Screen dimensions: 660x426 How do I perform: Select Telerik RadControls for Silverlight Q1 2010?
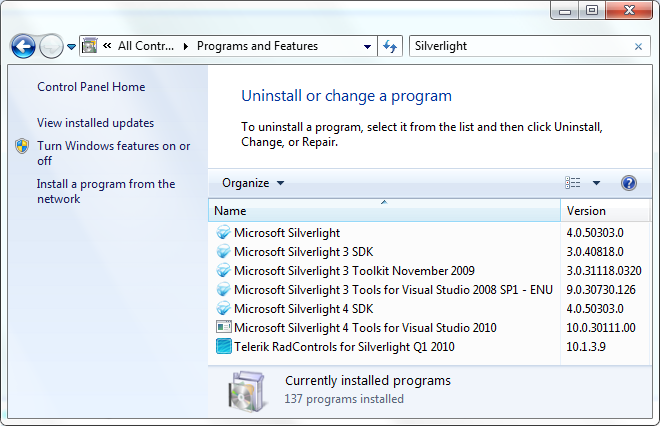tap(344, 347)
